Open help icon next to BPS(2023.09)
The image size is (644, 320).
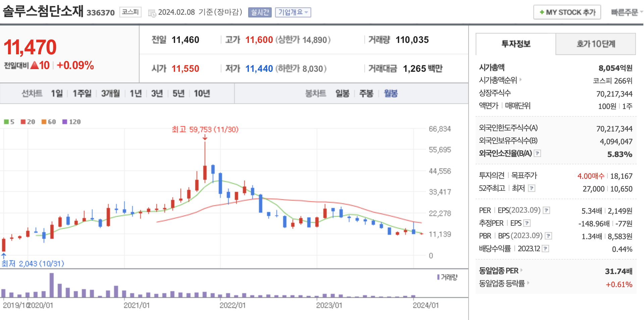pyautogui.click(x=548, y=236)
